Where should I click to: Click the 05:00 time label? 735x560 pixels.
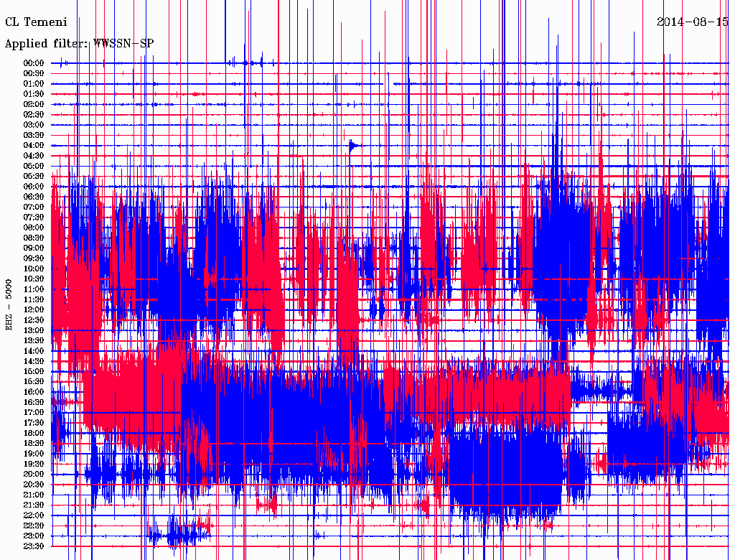34,166
